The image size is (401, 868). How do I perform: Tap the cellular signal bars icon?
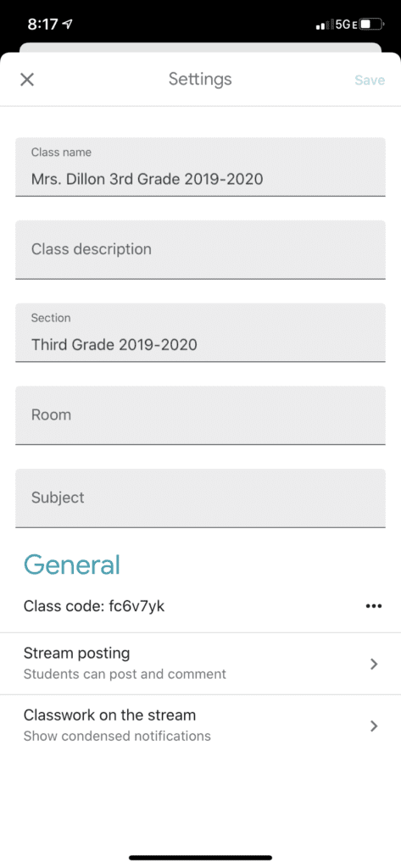[x=324, y=25]
